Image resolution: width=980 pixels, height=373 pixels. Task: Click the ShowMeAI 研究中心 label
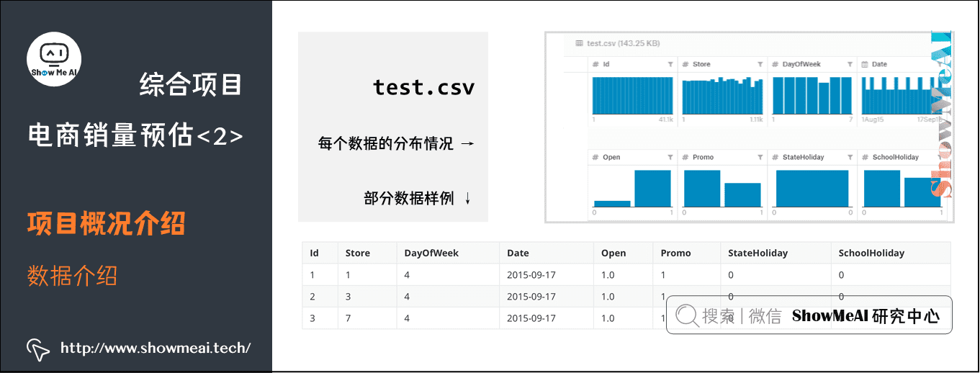(866, 316)
